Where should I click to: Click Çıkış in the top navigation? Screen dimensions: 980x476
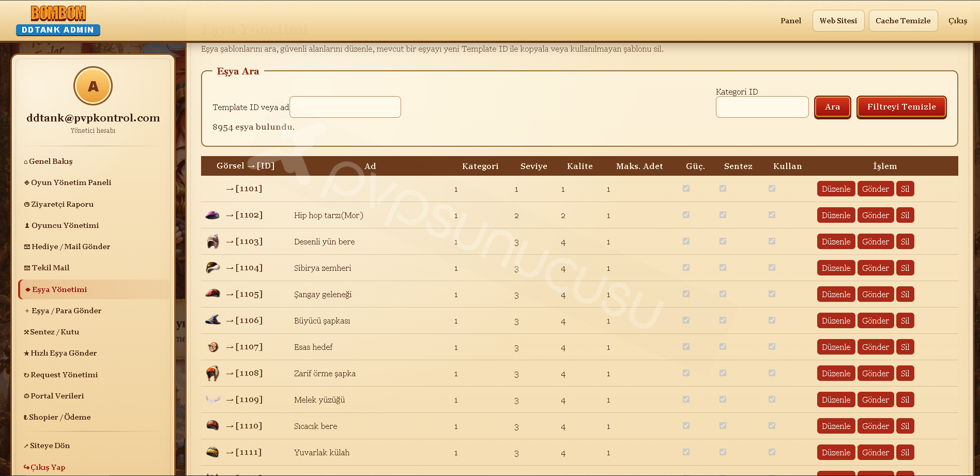pyautogui.click(x=957, y=21)
